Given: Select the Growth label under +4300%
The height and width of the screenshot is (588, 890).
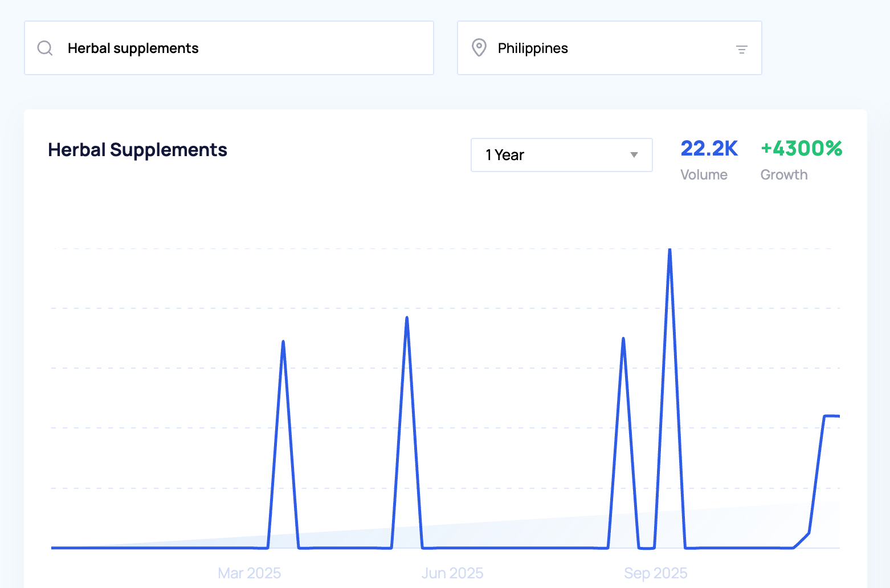Looking at the screenshot, I should click(783, 175).
